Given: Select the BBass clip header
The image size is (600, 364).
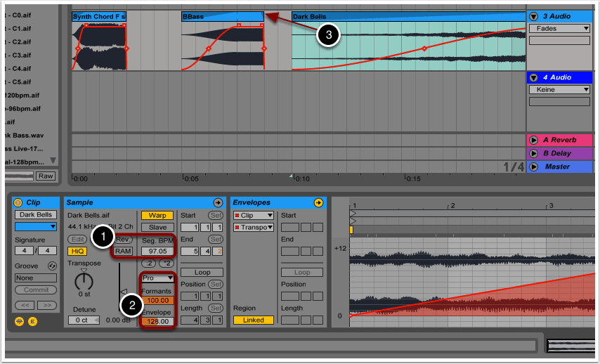Looking at the screenshot, I should coord(222,16).
